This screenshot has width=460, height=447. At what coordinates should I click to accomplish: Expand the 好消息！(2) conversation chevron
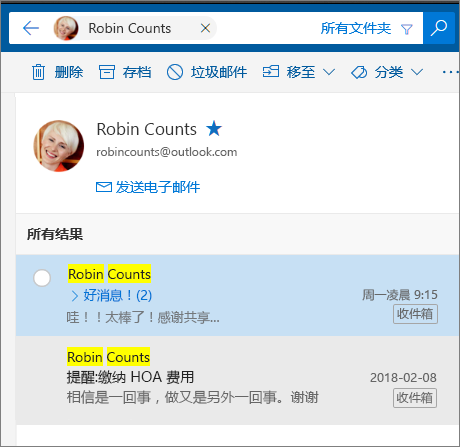click(75, 295)
